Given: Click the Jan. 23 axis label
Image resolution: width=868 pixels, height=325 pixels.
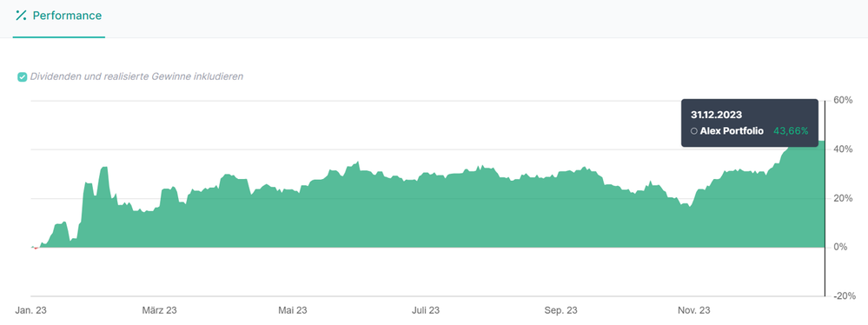Looking at the screenshot, I should [x=31, y=310].
